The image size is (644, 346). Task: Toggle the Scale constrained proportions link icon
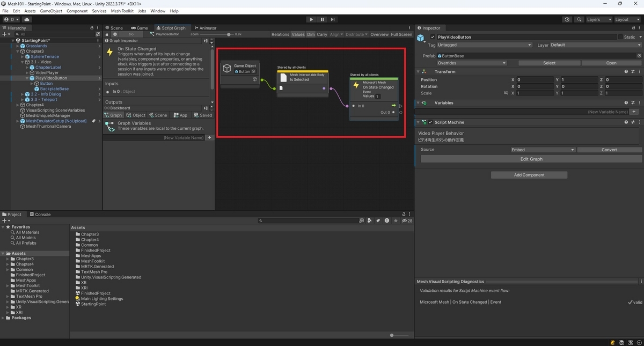click(x=506, y=93)
